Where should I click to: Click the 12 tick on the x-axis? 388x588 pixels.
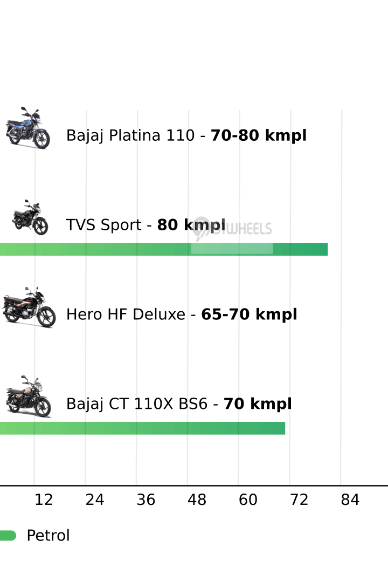tap(44, 500)
